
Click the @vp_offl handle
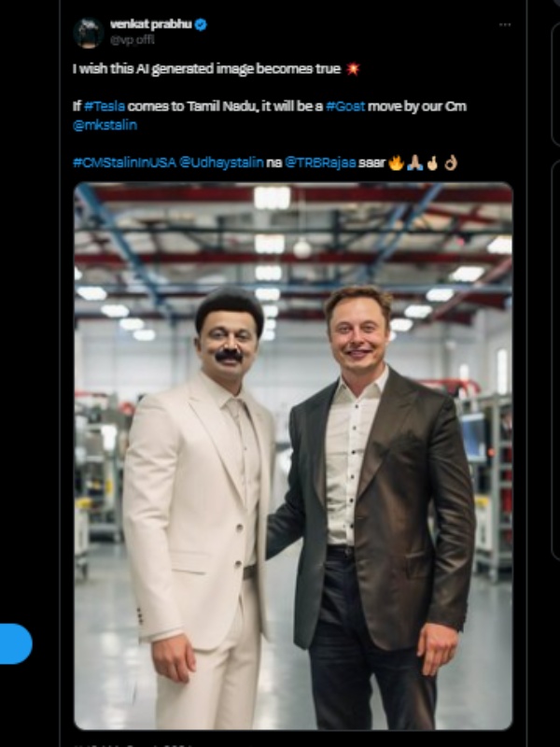click(134, 40)
